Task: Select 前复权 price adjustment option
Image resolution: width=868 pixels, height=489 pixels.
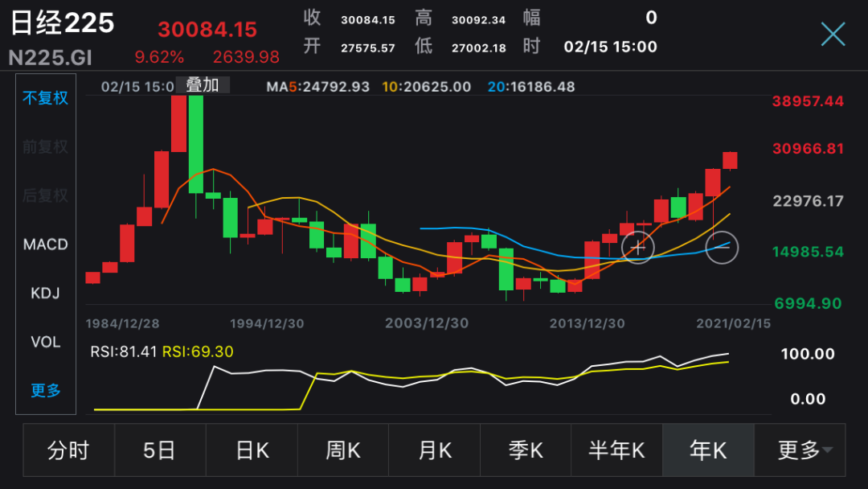Action: [x=45, y=146]
